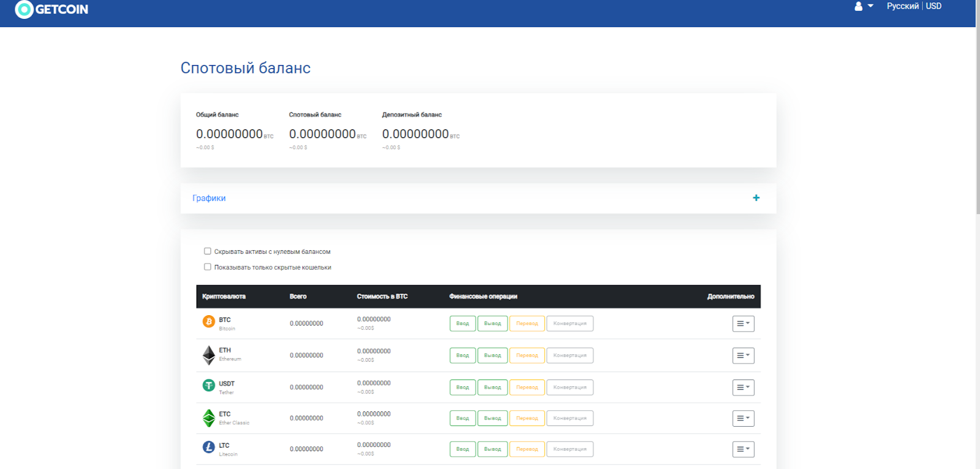980x469 pixels.
Task: Click Вывод button in BTC row
Action: pyautogui.click(x=492, y=324)
